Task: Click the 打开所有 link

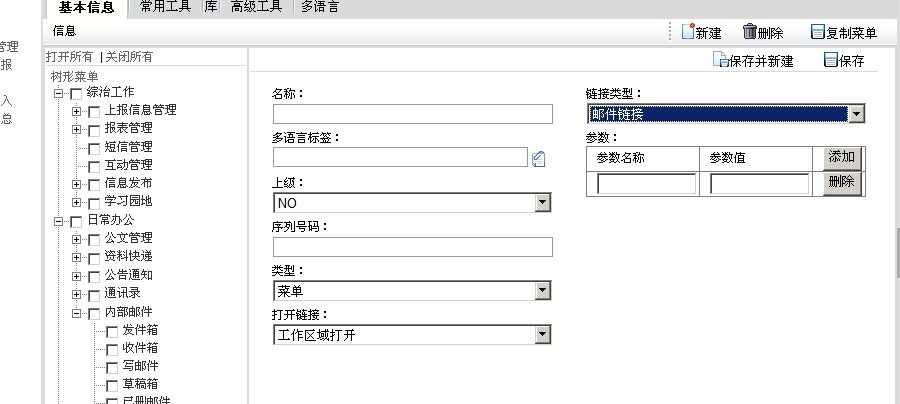Action: coord(69,57)
